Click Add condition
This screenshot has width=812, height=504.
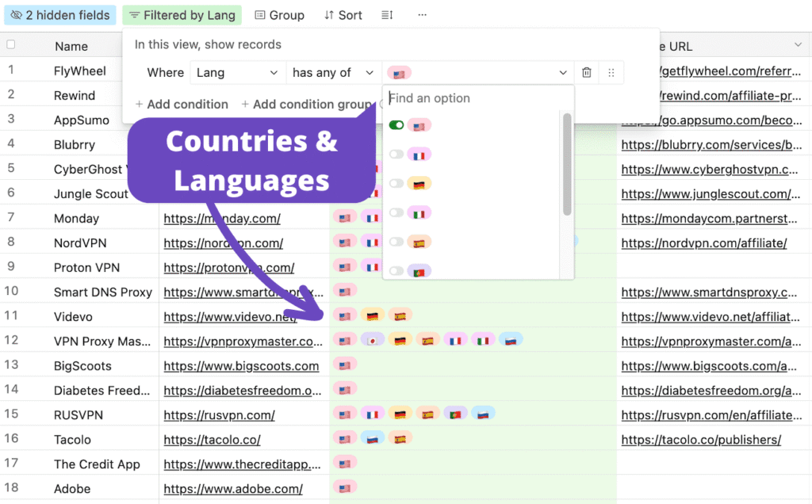coord(182,104)
